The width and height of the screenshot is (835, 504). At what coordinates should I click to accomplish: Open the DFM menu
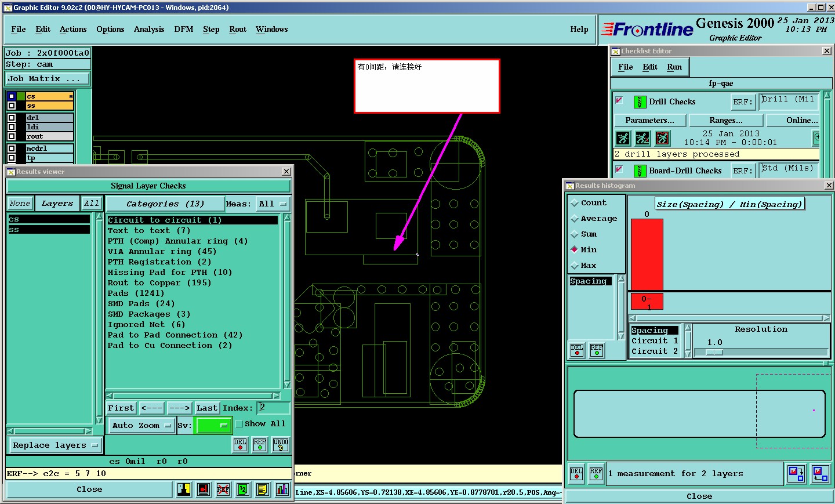click(x=183, y=29)
